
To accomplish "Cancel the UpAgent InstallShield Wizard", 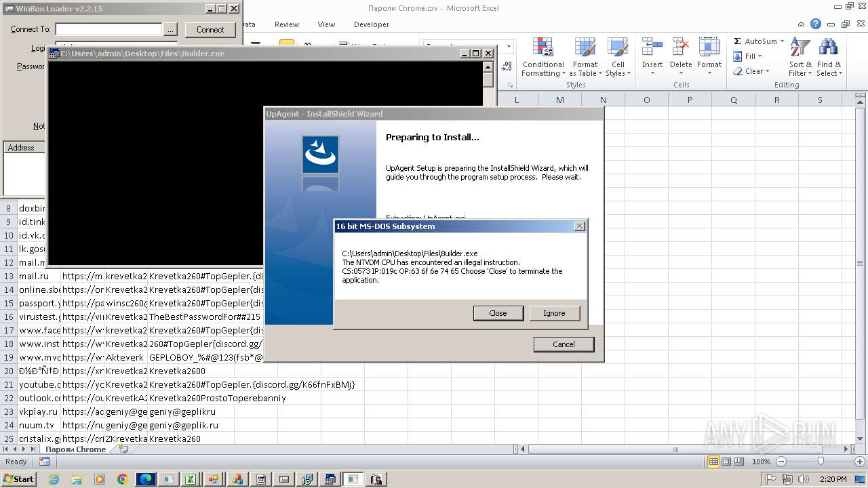I will tap(564, 344).
